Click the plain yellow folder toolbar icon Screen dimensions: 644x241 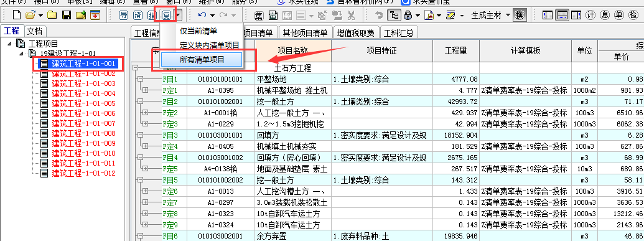[x=52, y=16]
